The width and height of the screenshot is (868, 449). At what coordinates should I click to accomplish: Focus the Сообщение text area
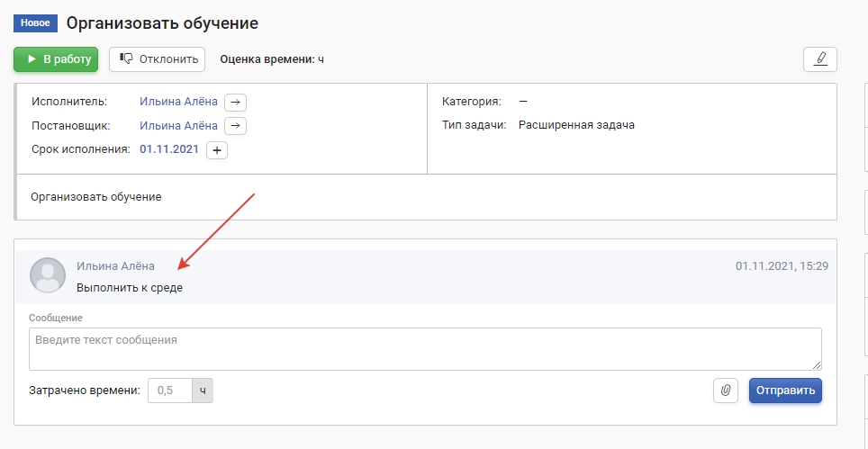pos(425,348)
